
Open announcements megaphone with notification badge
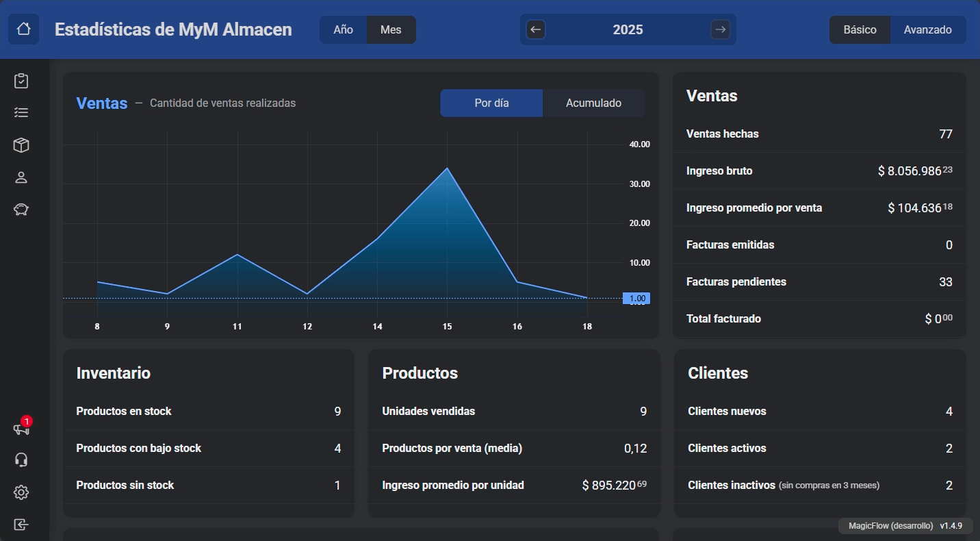coord(21,429)
